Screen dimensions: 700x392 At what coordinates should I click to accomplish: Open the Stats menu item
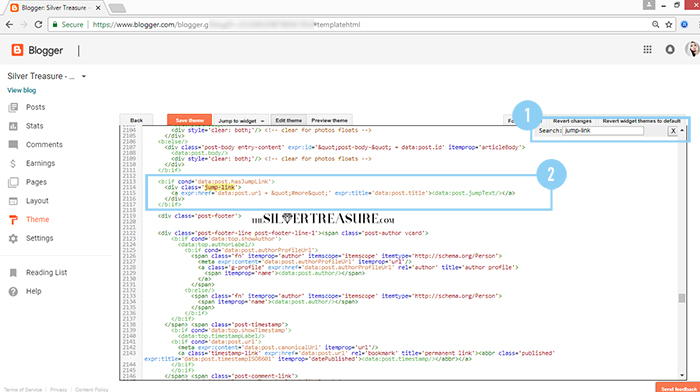(34, 126)
